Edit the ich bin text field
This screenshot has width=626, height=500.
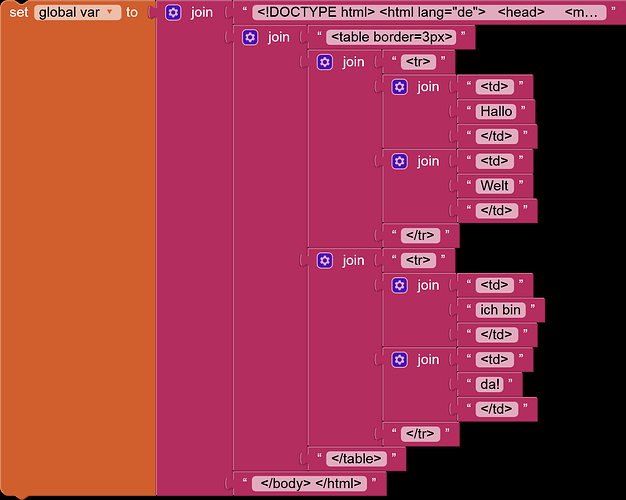[500, 310]
